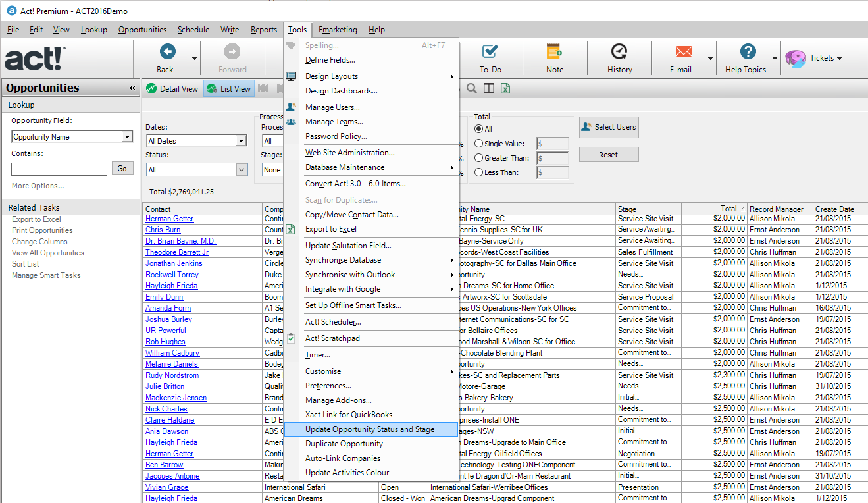Expand the E-mail dropdown arrow

[x=710, y=58]
